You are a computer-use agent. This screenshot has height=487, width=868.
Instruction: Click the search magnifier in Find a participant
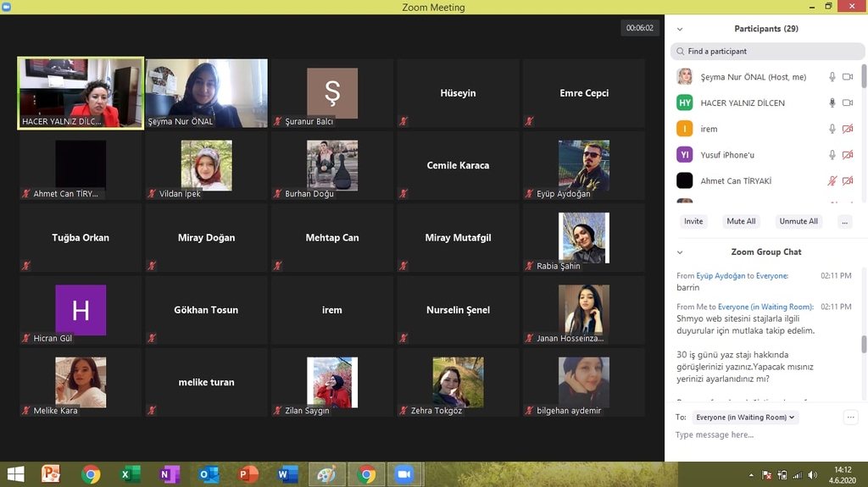tap(680, 52)
